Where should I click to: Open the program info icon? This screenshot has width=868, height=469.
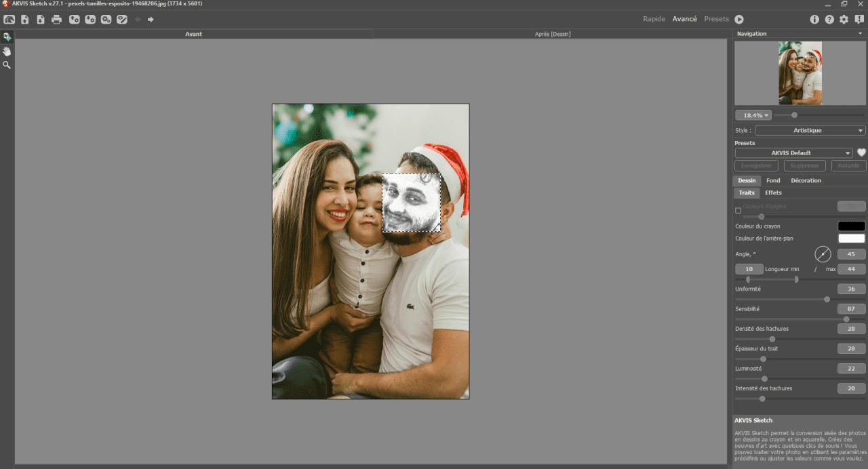coord(814,20)
